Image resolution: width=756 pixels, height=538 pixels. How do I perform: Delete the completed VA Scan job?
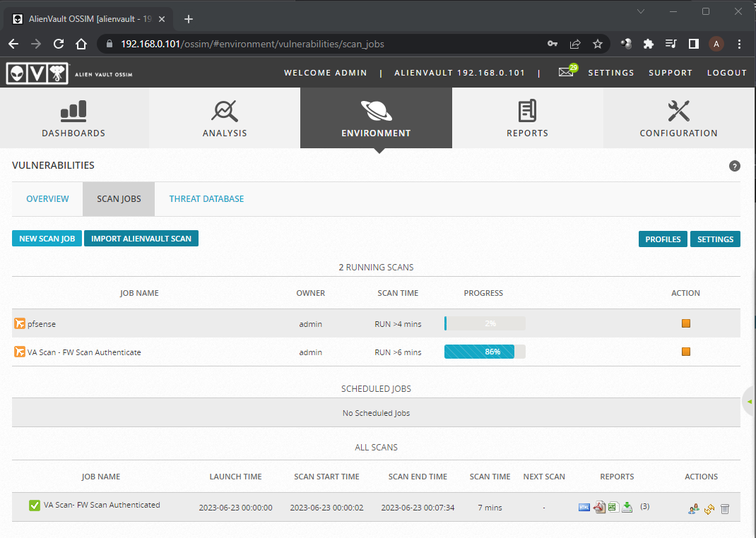pos(725,508)
